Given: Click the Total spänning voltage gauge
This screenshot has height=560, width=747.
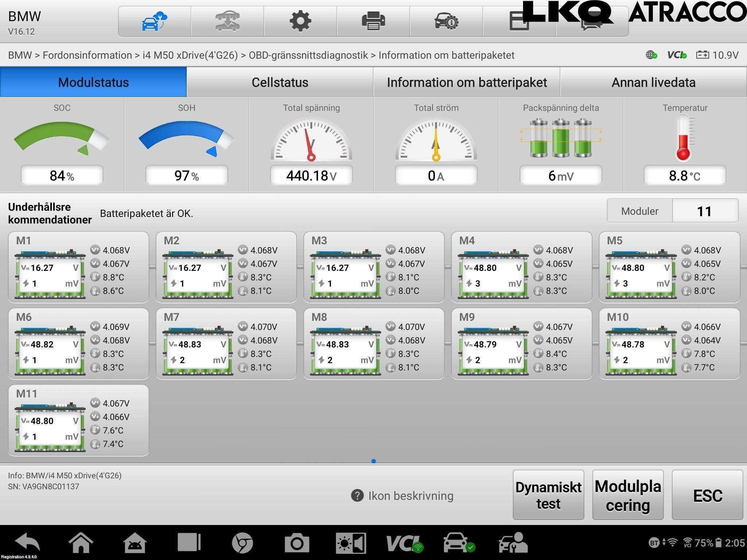Looking at the screenshot, I should 311,139.
